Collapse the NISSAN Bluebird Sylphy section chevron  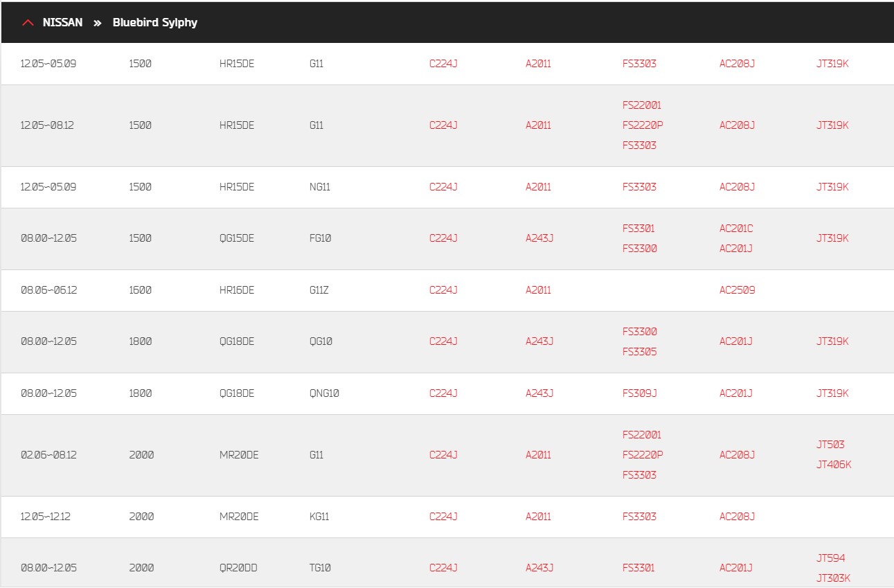pos(28,23)
